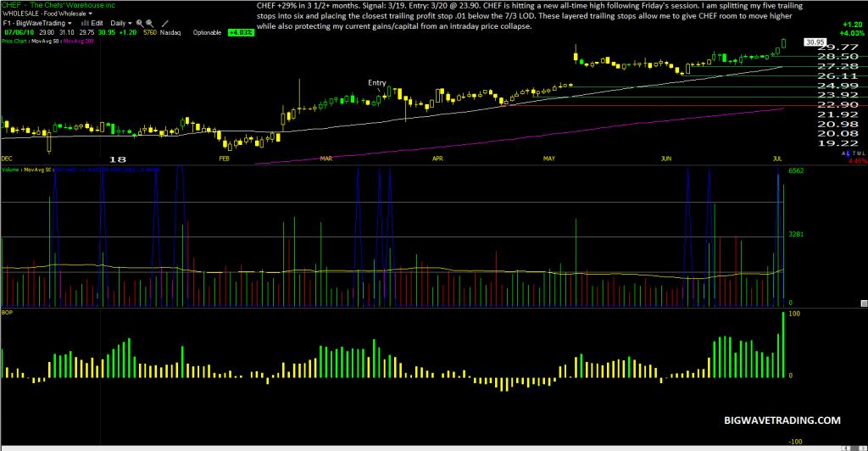The image size is (868, 451).
Task: Click the BOP indicator label
Action: click(x=7, y=313)
